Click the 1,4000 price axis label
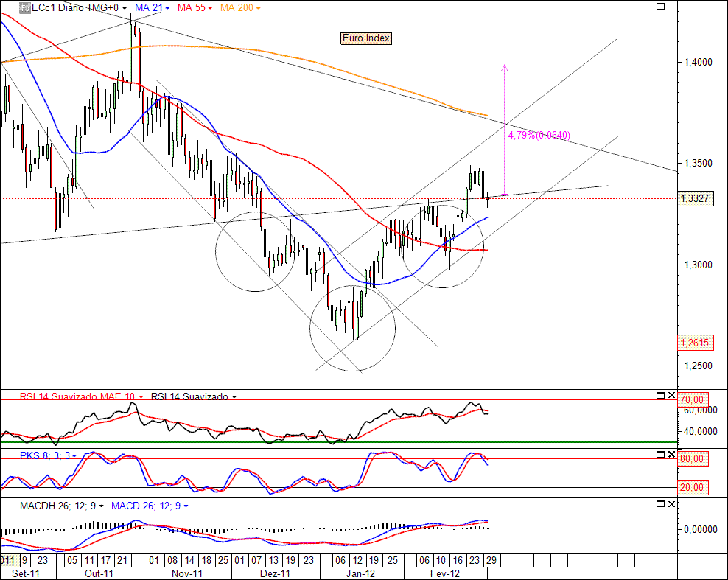The width and height of the screenshot is (728, 580). (x=698, y=62)
